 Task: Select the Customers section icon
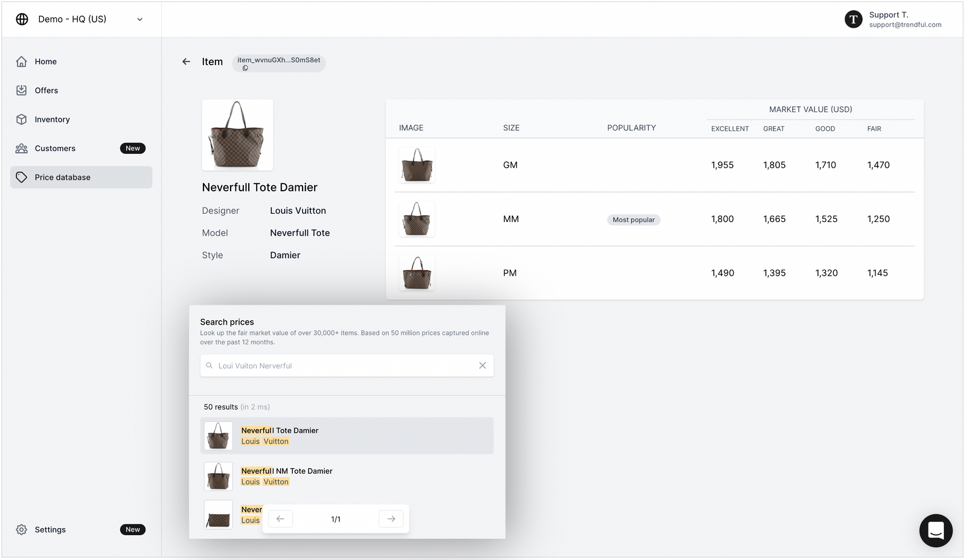pos(22,148)
